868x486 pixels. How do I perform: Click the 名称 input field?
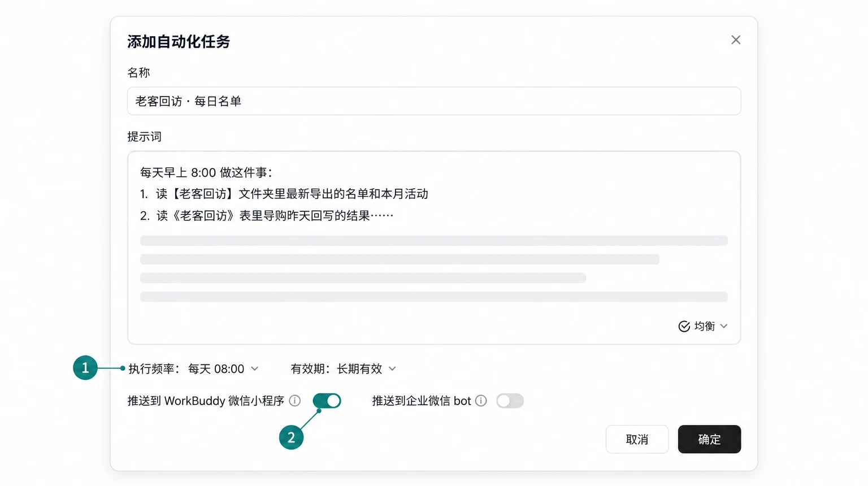tap(433, 101)
